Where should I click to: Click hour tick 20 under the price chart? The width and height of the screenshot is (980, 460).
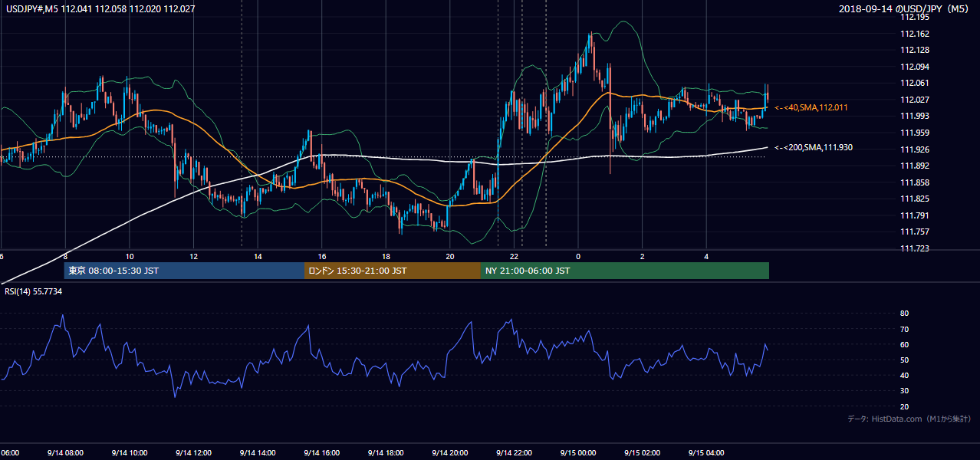pyautogui.click(x=450, y=256)
